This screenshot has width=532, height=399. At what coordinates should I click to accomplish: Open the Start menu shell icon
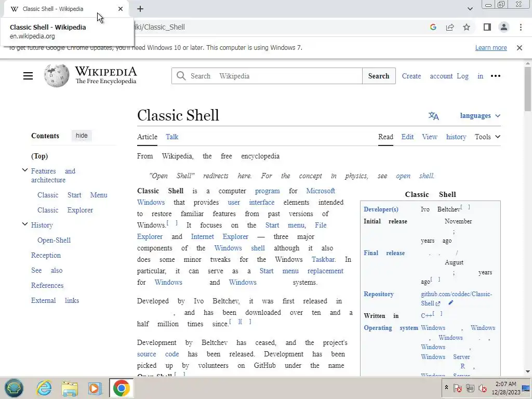coord(14,388)
